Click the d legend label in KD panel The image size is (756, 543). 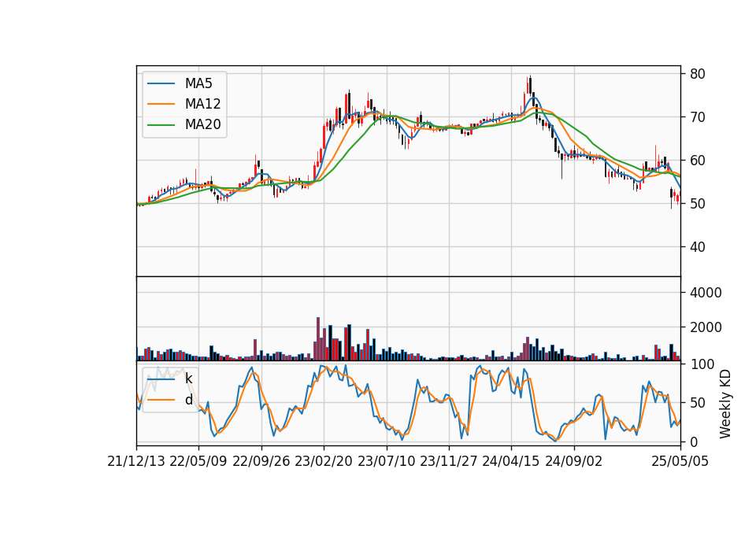(x=189, y=400)
